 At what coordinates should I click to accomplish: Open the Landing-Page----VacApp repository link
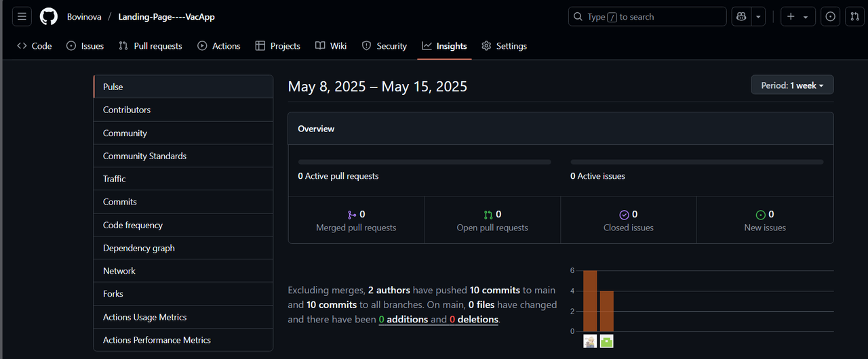tap(166, 17)
